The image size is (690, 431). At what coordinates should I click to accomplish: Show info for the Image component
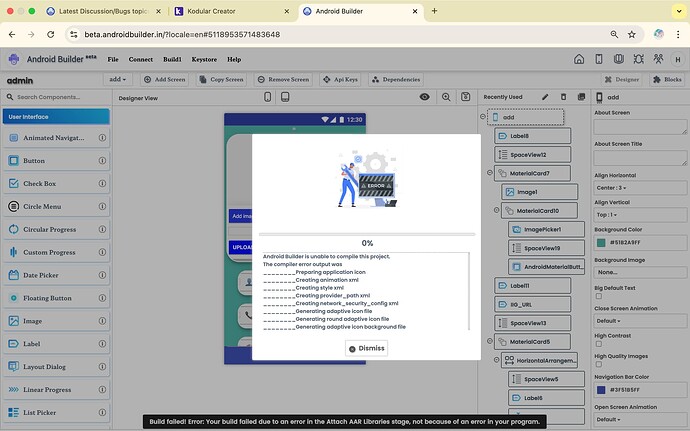pyautogui.click(x=102, y=321)
